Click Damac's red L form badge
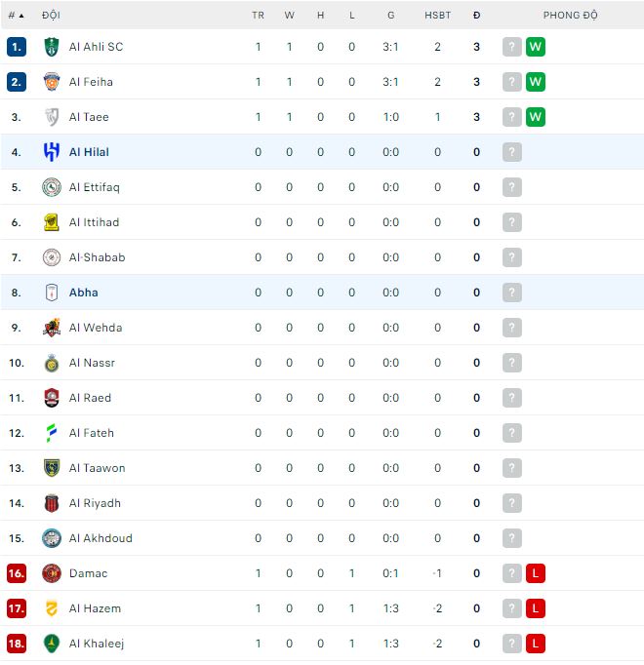Screen dimensions: 644x665 [x=535, y=573]
